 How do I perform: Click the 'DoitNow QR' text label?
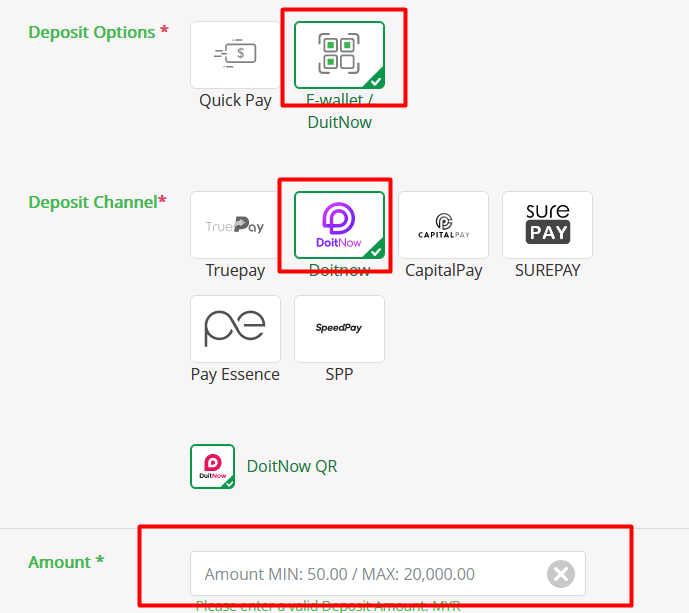coord(292,466)
